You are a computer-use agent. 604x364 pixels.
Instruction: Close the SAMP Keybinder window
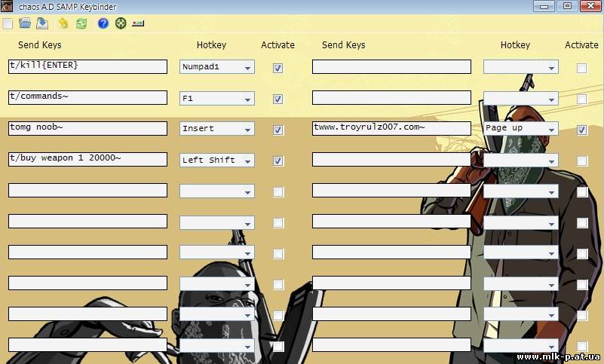tap(590, 6)
